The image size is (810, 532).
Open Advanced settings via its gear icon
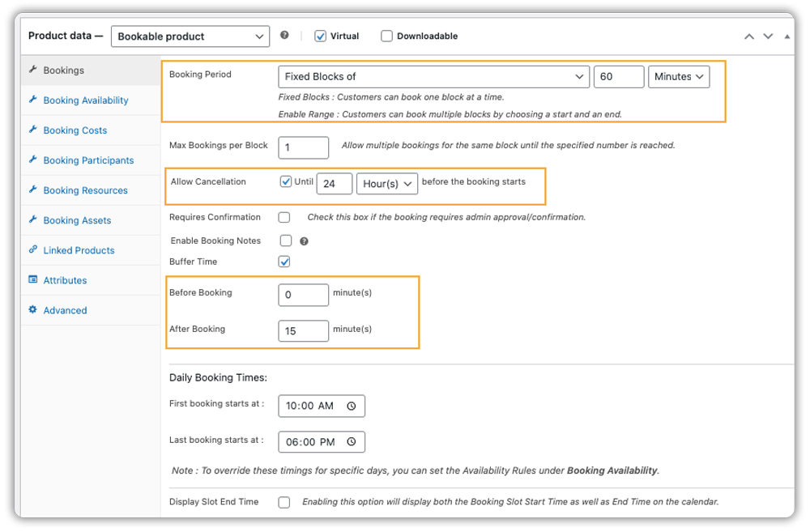coord(32,310)
